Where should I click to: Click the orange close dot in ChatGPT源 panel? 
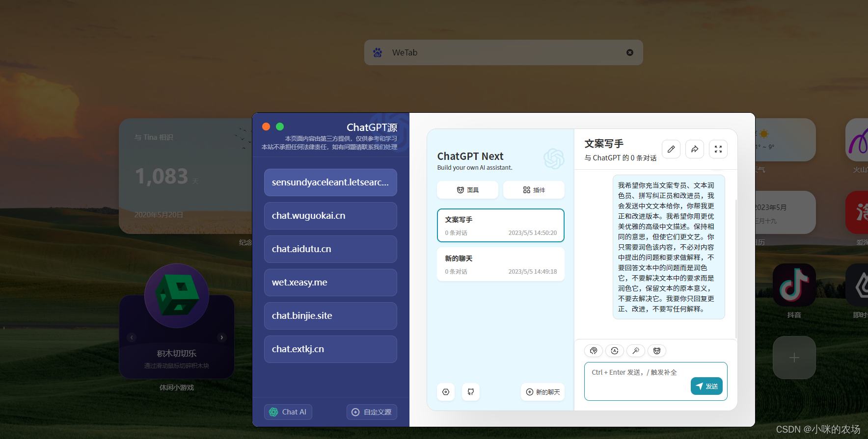[x=266, y=127]
